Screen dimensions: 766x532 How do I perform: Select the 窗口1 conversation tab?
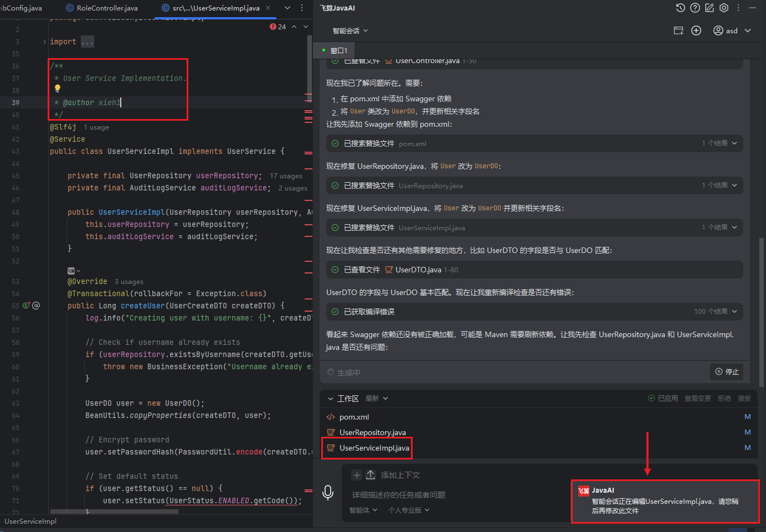point(338,51)
